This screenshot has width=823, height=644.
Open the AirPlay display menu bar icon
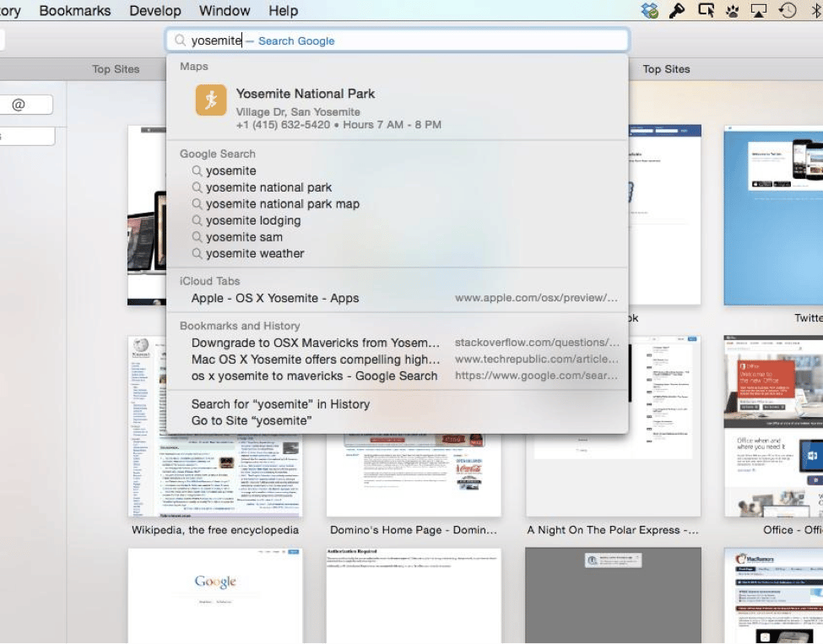tap(759, 10)
